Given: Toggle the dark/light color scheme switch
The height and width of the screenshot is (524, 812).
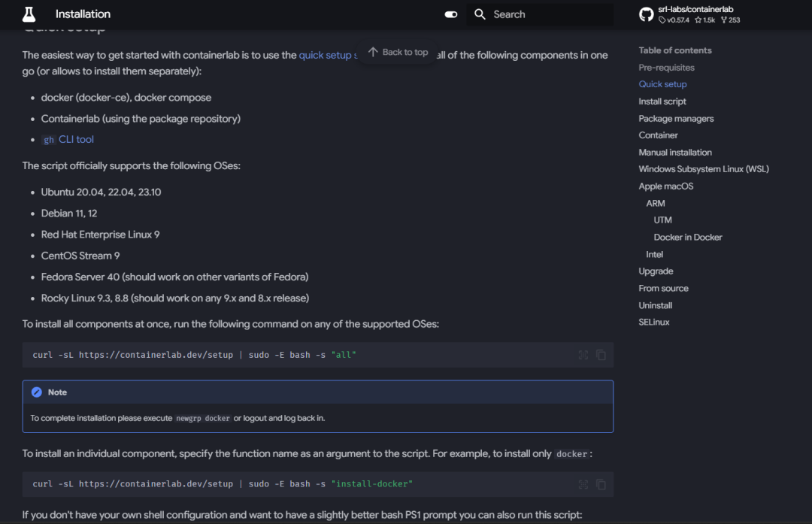Looking at the screenshot, I should pyautogui.click(x=450, y=14).
